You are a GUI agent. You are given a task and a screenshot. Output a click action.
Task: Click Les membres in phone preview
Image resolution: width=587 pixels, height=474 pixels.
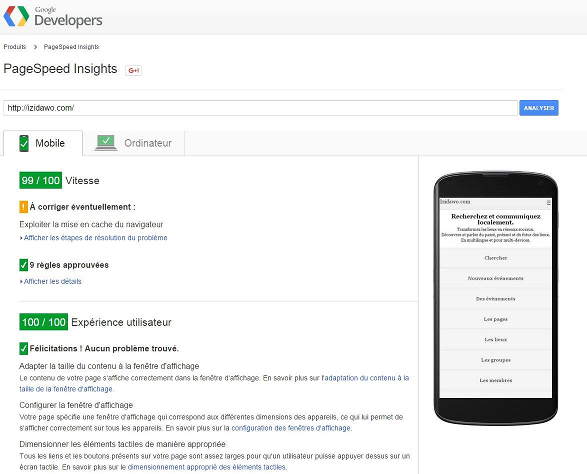coord(496,380)
